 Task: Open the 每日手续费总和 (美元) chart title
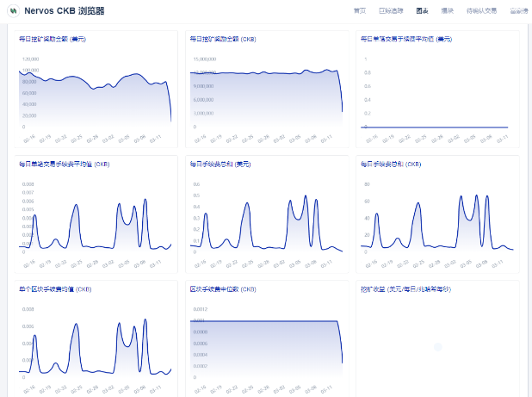point(220,164)
